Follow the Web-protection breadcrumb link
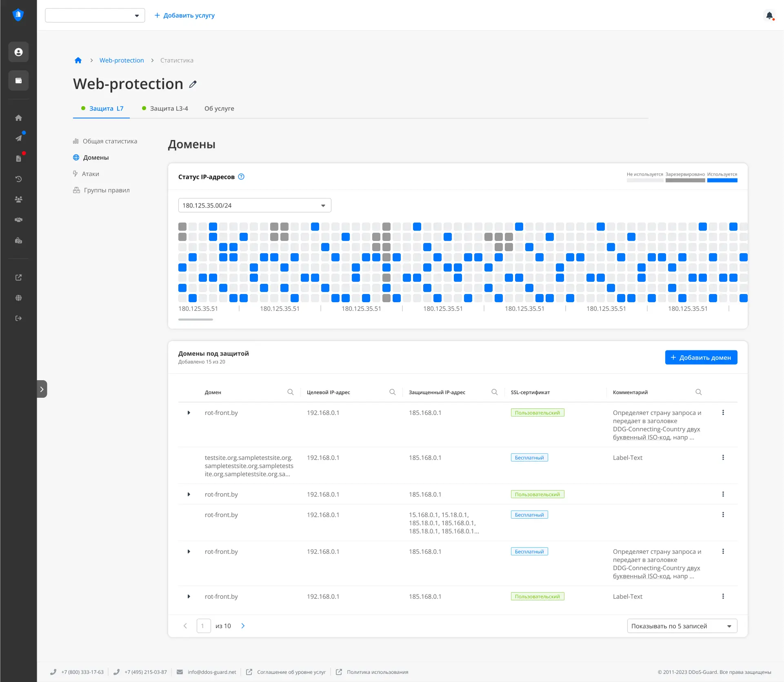The width and height of the screenshot is (784, 682). point(122,60)
